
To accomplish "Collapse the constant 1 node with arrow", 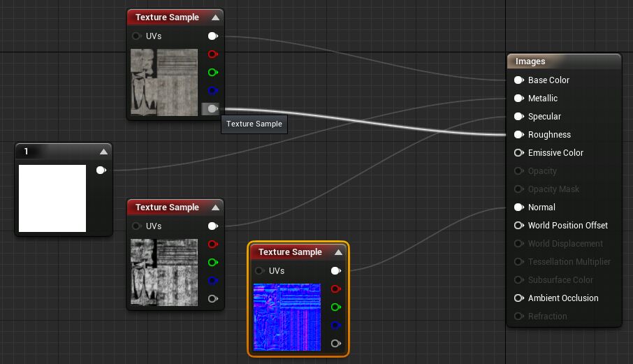I will (103, 152).
